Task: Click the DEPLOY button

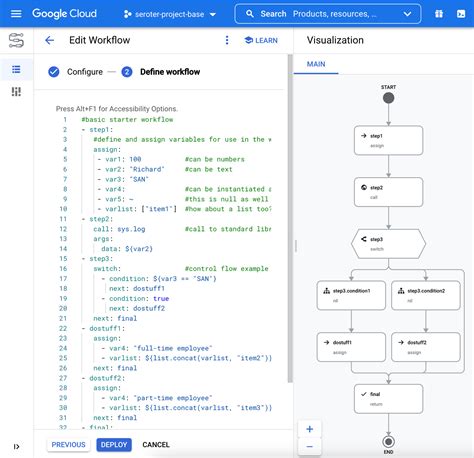Action: [x=114, y=445]
